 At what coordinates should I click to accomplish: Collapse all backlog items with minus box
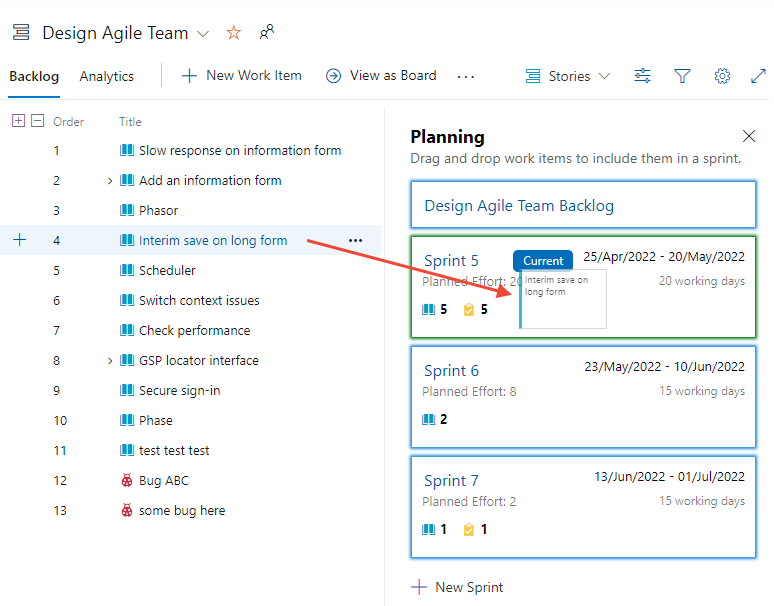[x=38, y=121]
